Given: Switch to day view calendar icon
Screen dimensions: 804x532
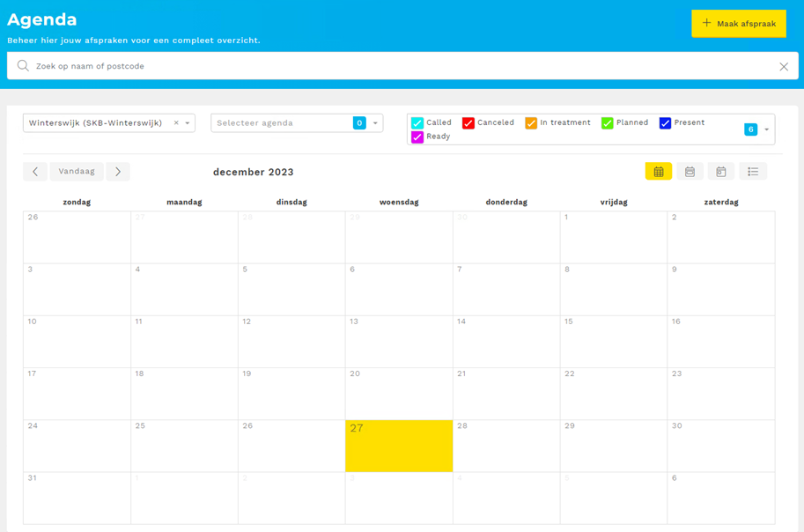Looking at the screenshot, I should (720, 172).
